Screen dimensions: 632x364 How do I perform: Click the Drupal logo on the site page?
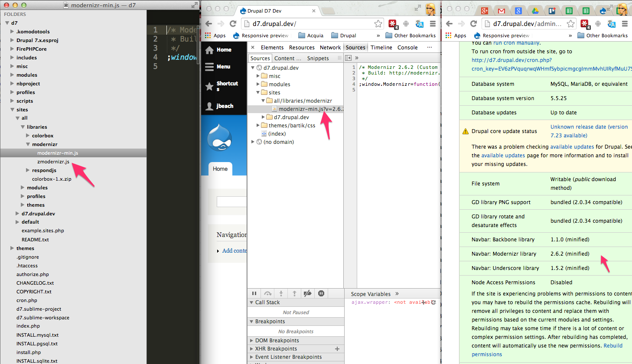coord(219,137)
